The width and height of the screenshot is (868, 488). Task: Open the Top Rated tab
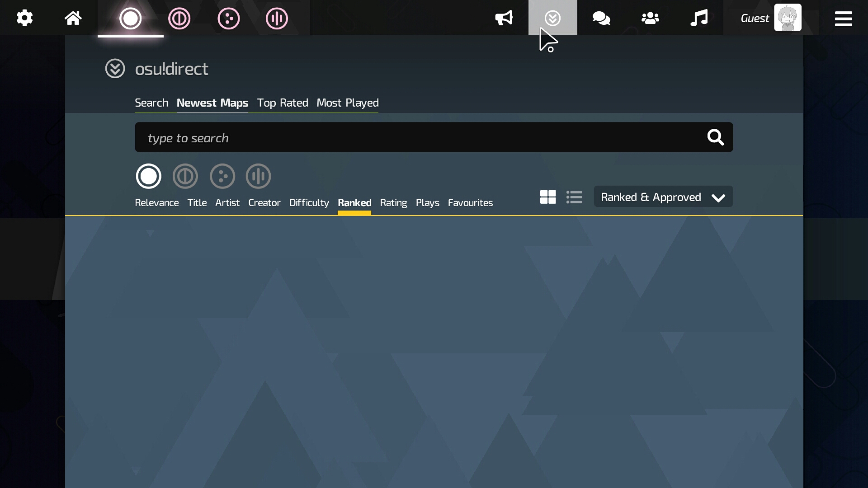(x=283, y=103)
